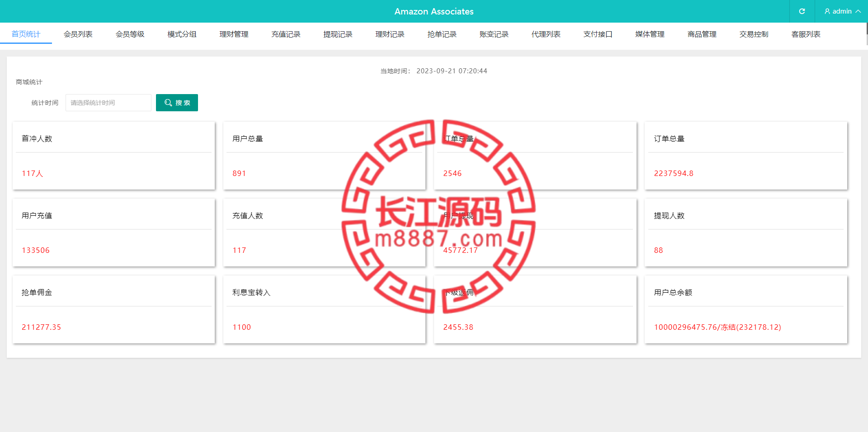Open the admin user dropdown
The width and height of the screenshot is (868, 432).
tap(842, 11)
